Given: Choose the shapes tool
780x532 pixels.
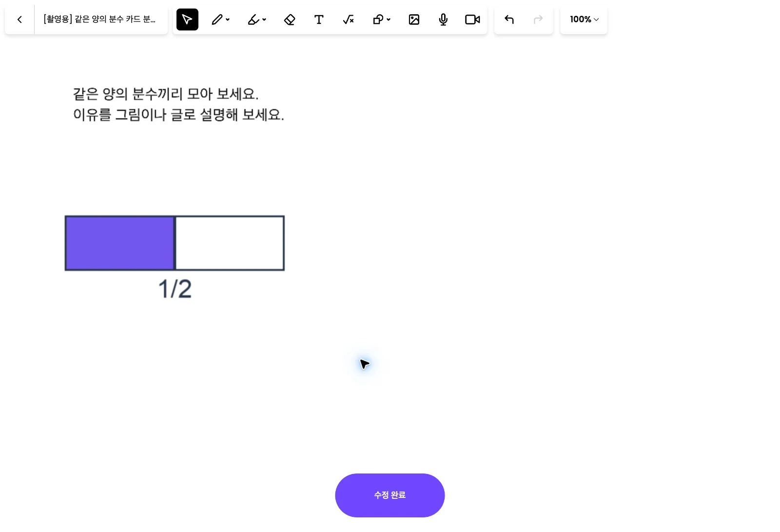Looking at the screenshot, I should 378,20.
